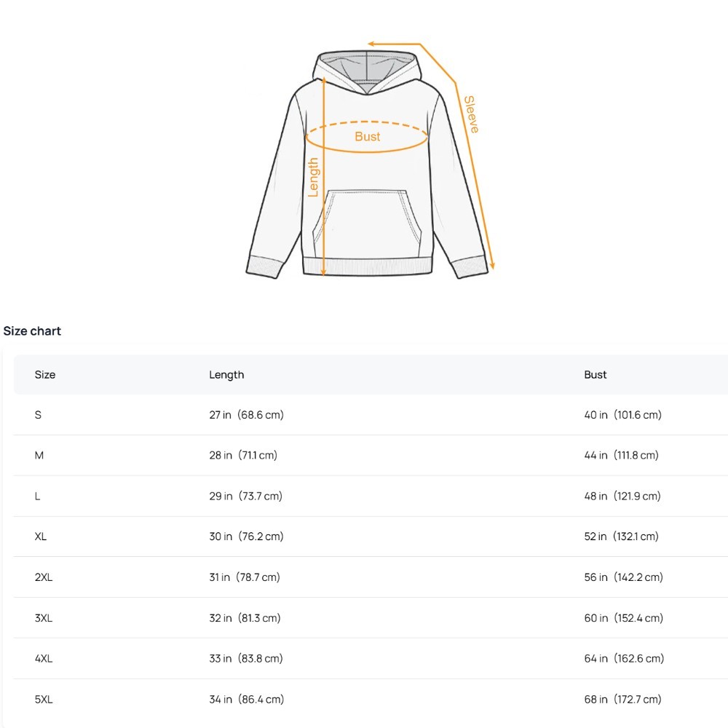Select the S size row
This screenshot has height=728, width=728.
[39, 415]
